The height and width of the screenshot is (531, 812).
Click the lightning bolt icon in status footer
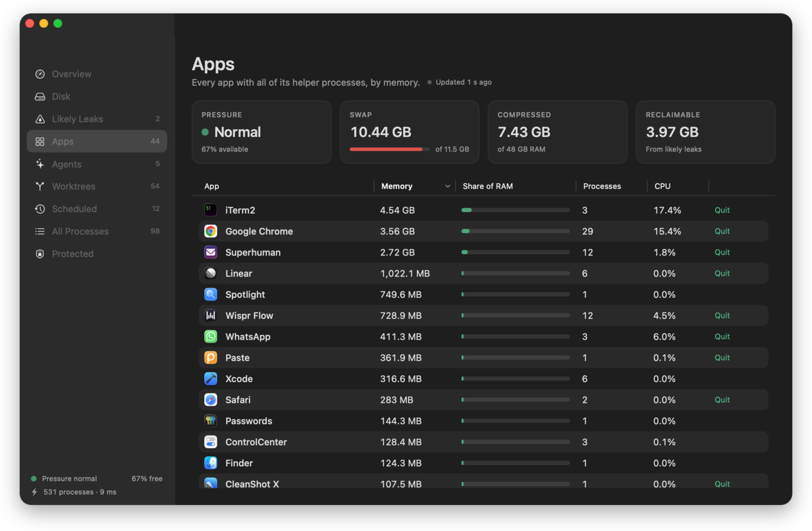[34, 492]
